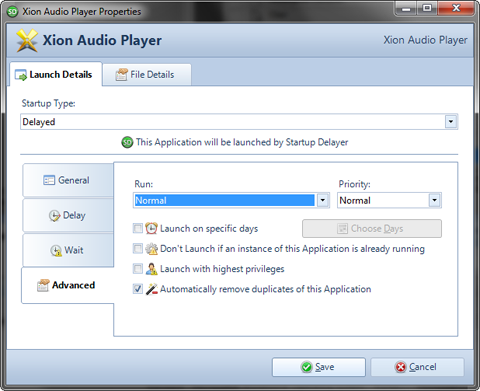Select the Advanced side tab
The height and width of the screenshot is (391, 480).
click(68, 285)
